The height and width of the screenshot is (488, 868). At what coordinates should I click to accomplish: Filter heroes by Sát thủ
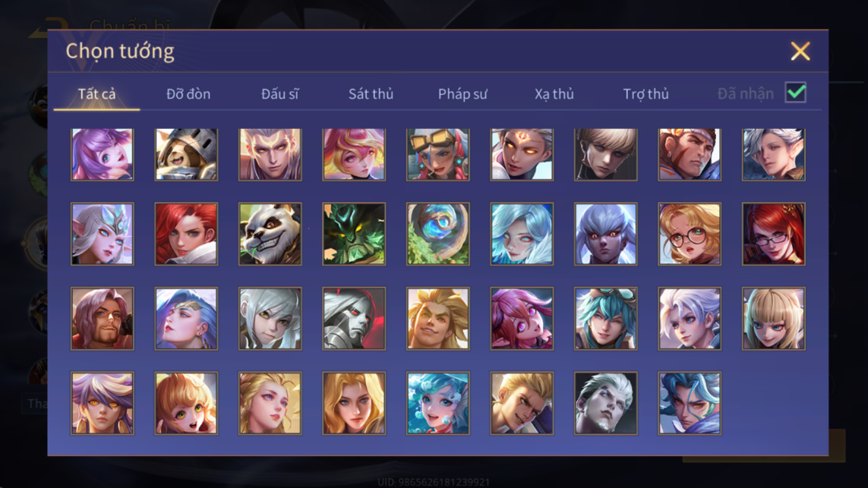(371, 94)
